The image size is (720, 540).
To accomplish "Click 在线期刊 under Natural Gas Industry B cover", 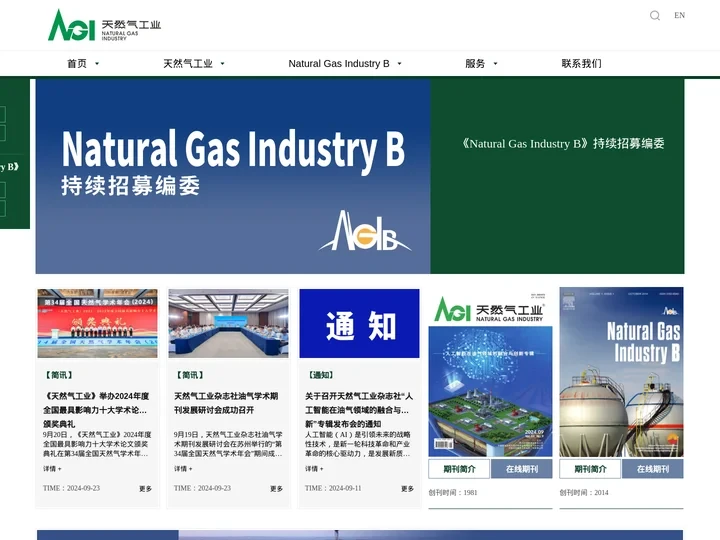I will click(x=652, y=469).
